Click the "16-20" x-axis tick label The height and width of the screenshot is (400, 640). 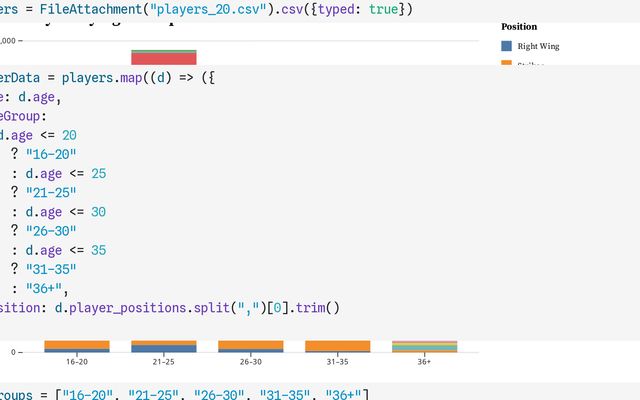[x=77, y=362]
